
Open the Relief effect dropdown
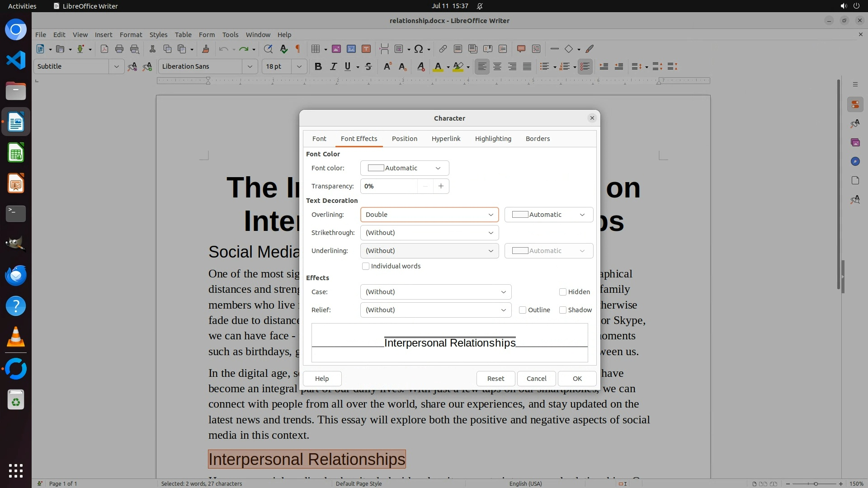click(x=435, y=310)
